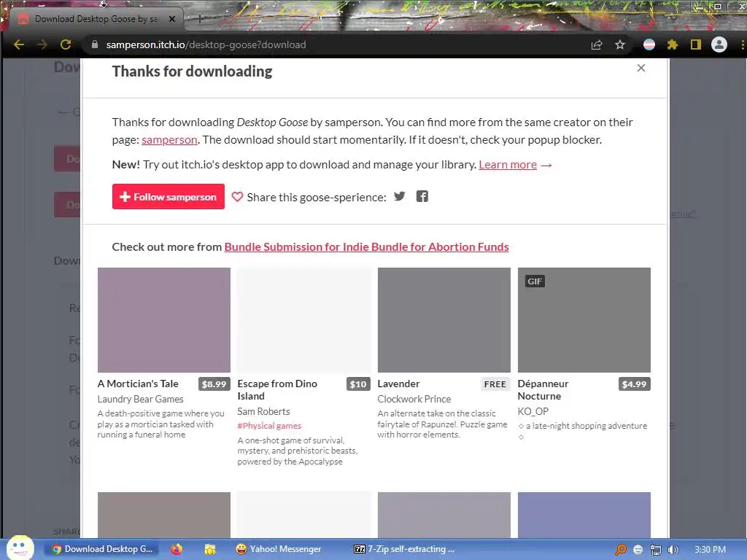Click Dépanneur Nocturne title link
Image resolution: width=747 pixels, height=560 pixels.
click(x=543, y=390)
